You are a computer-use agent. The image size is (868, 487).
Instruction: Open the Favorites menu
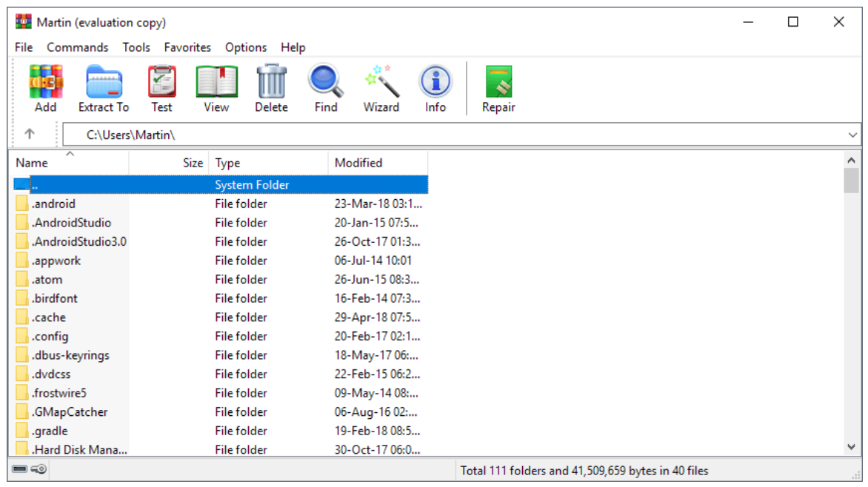(x=187, y=47)
